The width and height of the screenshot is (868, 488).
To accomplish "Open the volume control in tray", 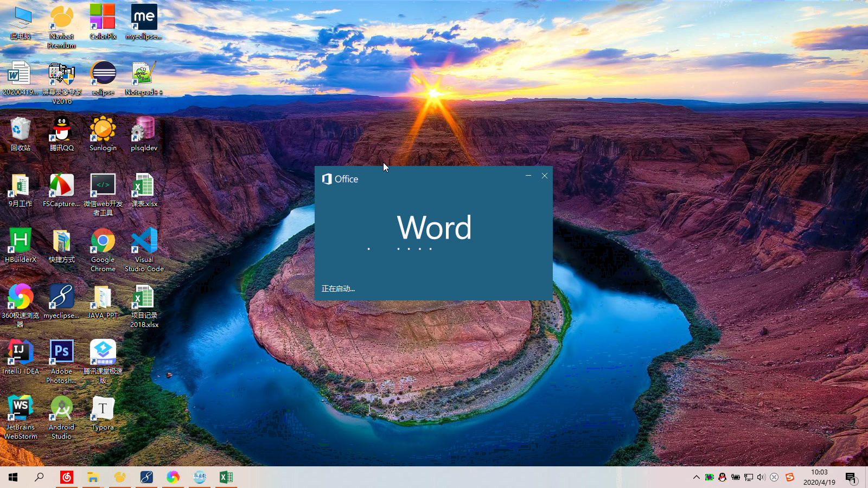I will point(761,477).
